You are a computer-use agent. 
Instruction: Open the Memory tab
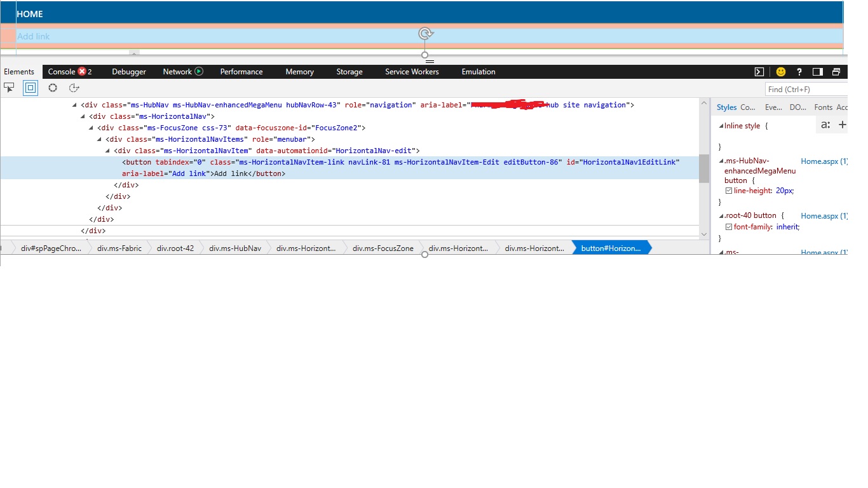tap(300, 72)
